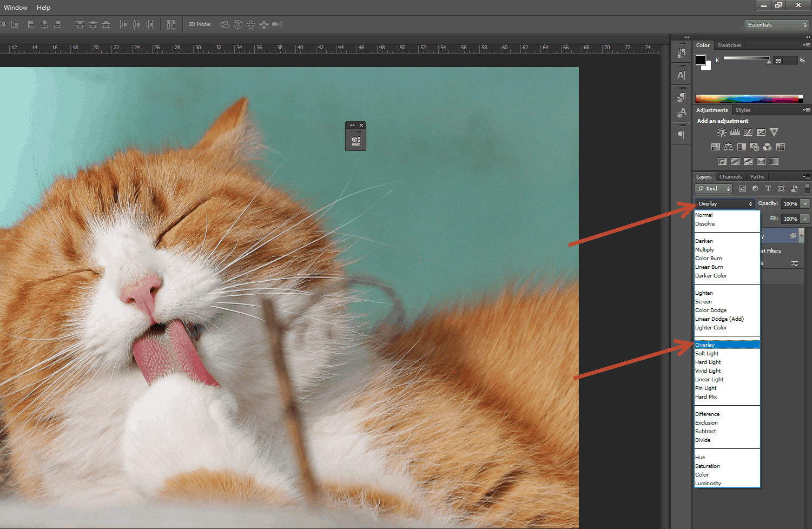
Task: Click the K percentage value field
Action: 785,61
